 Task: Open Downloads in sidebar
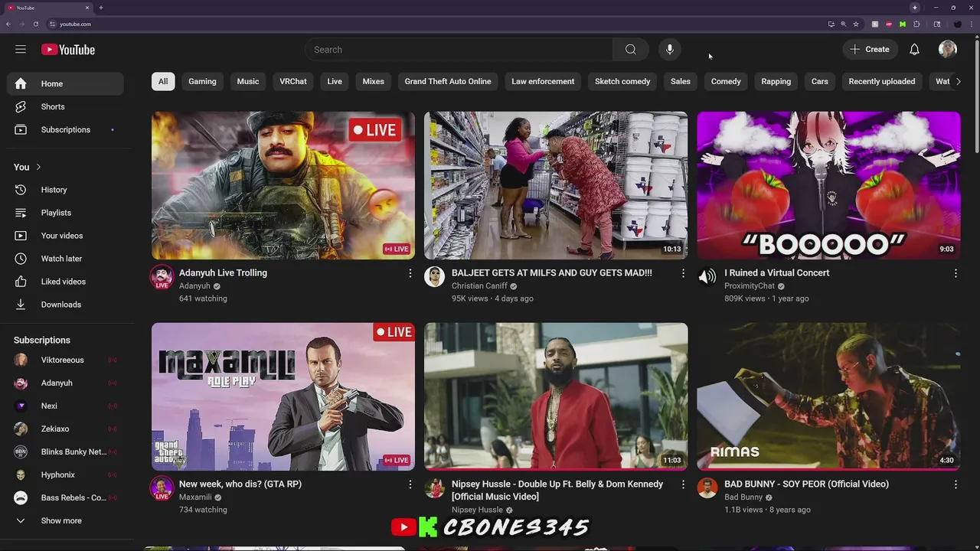65,305
